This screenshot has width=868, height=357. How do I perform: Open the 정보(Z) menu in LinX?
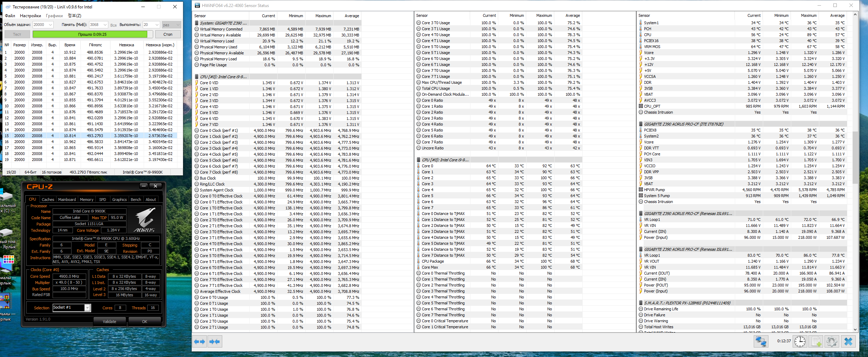(74, 16)
